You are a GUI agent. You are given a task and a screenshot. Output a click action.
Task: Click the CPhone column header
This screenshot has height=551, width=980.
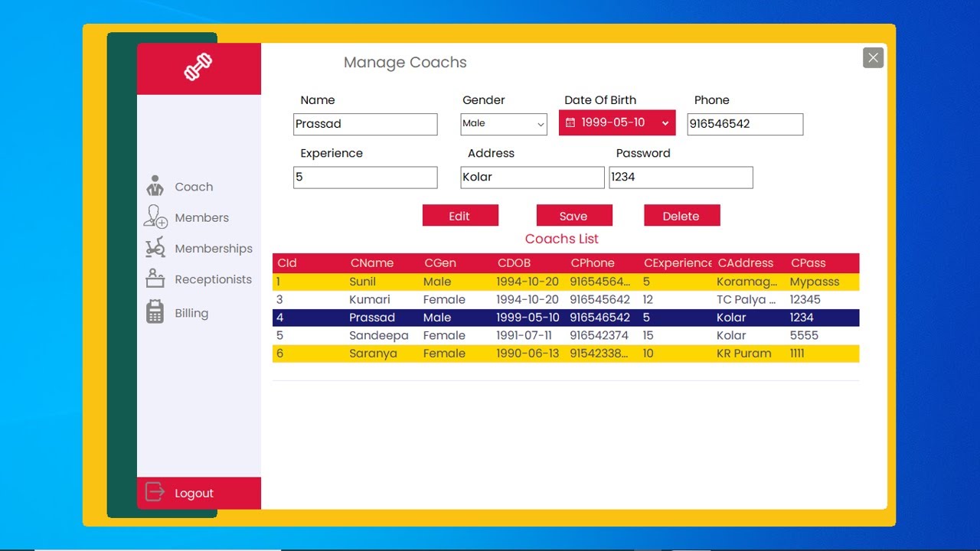603,262
